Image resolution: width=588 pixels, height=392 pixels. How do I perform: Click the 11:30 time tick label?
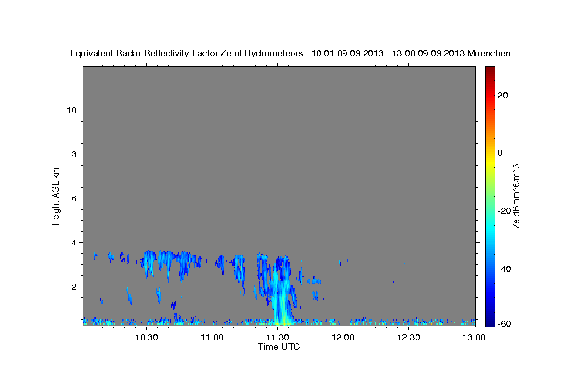(277, 337)
